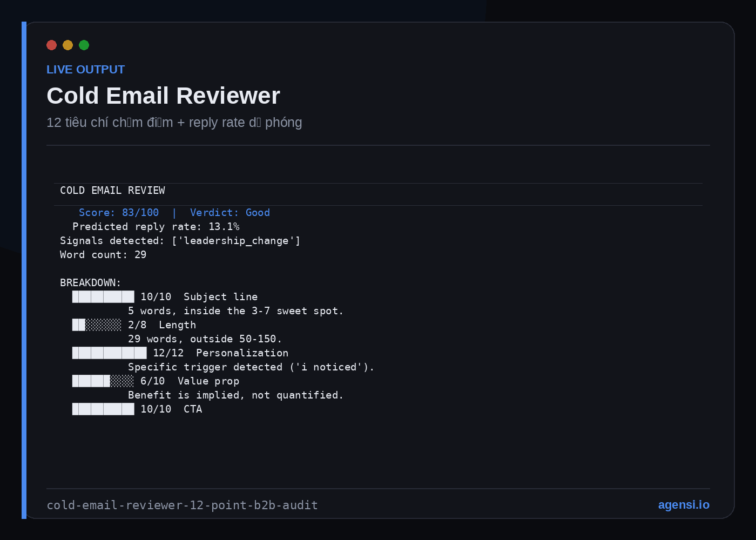The height and width of the screenshot is (540, 756).
Task: Click the Score: 83/100 text
Action: click(x=119, y=213)
